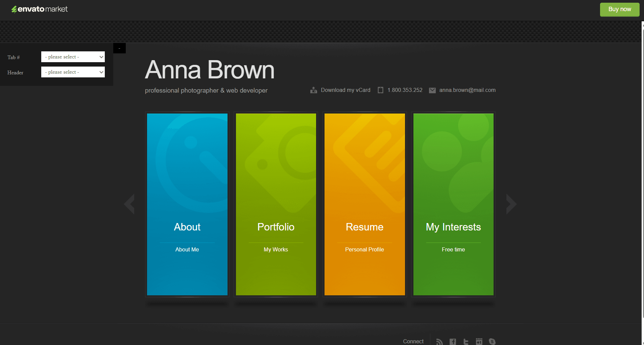
Task: Open the blue About tab
Action: click(x=187, y=204)
